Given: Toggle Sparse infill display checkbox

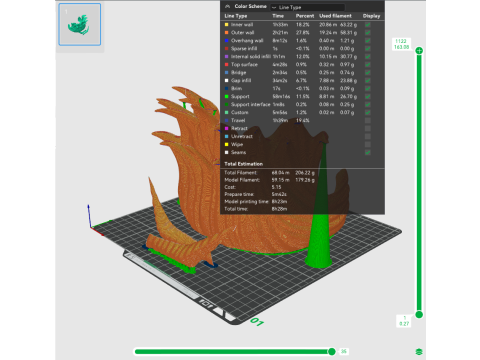Looking at the screenshot, I should point(368,49).
